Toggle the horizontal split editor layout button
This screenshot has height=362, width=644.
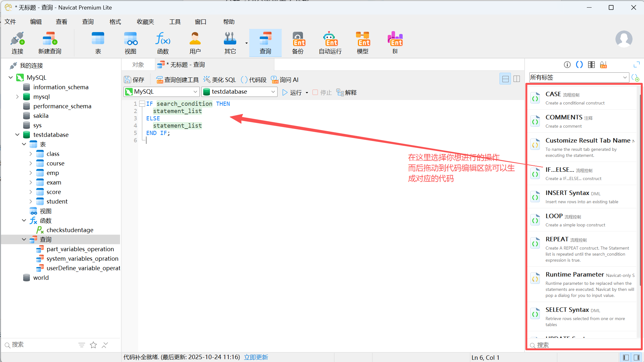click(x=505, y=79)
